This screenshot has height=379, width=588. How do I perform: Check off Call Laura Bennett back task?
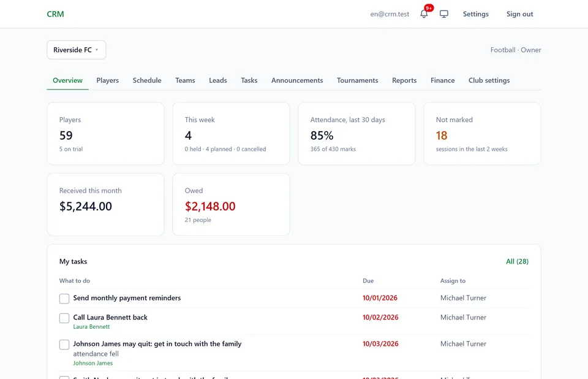click(64, 318)
